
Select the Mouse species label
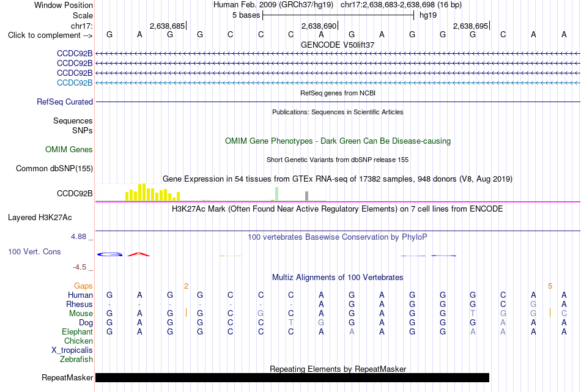click(81, 314)
